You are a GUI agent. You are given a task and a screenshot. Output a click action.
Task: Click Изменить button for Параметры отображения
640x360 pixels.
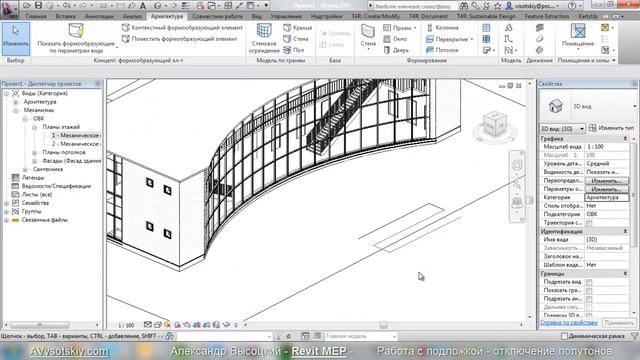click(x=607, y=189)
